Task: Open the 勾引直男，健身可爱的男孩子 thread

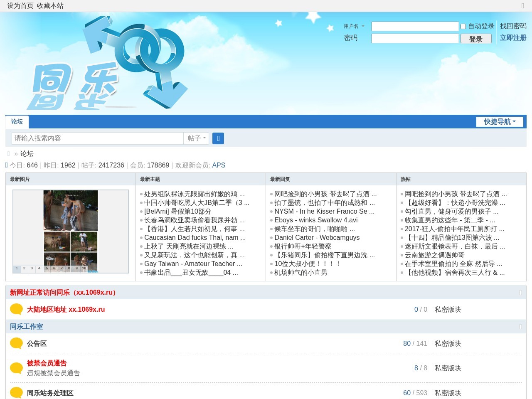Action: coord(452,212)
